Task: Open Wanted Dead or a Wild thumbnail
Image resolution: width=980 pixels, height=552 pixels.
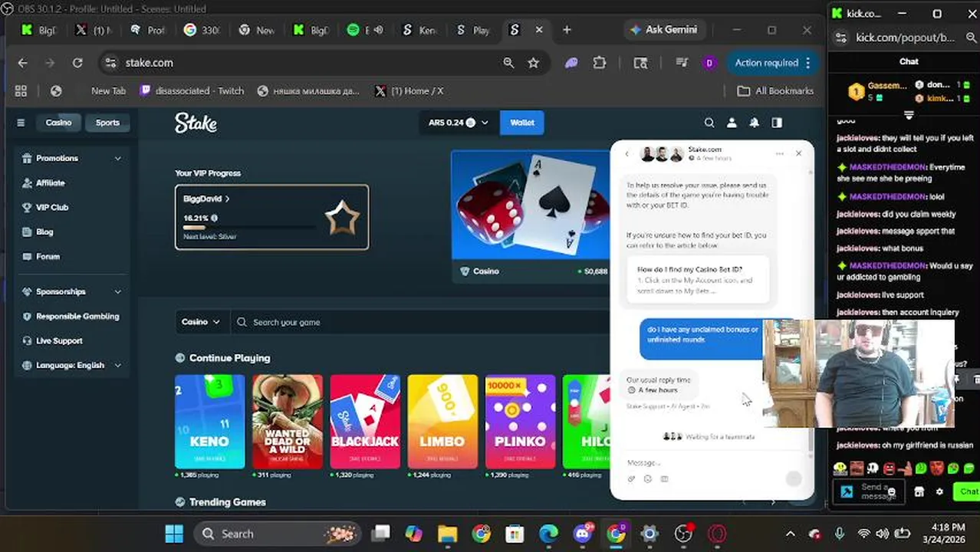Action: (288, 421)
